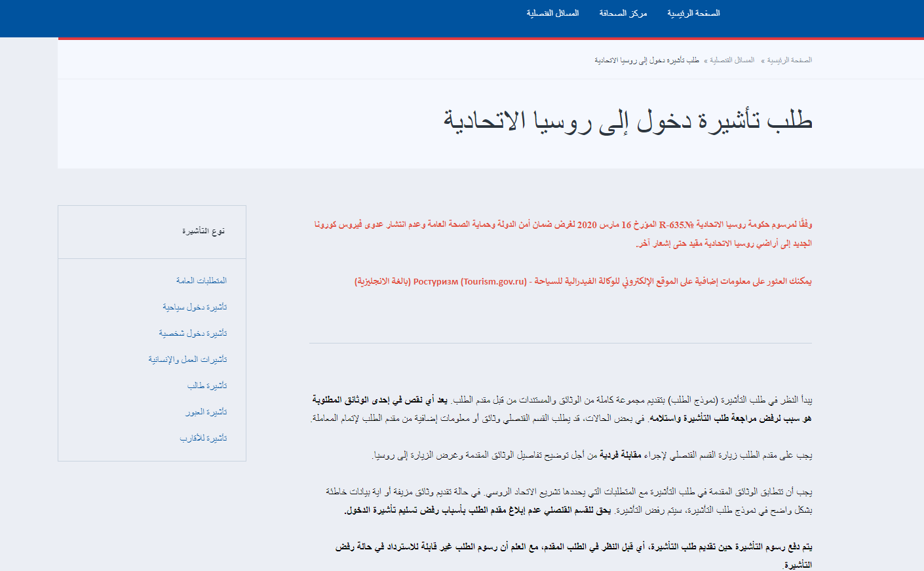The image size is (924, 571).
Task: Go to تأشيرات العمل والإنسانية in the sidebar
Action: (x=187, y=359)
